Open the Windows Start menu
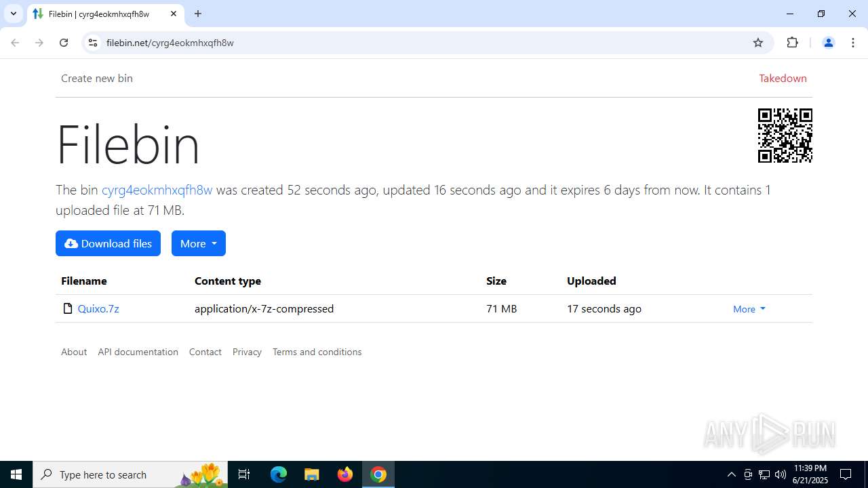868x488 pixels. click(x=16, y=474)
